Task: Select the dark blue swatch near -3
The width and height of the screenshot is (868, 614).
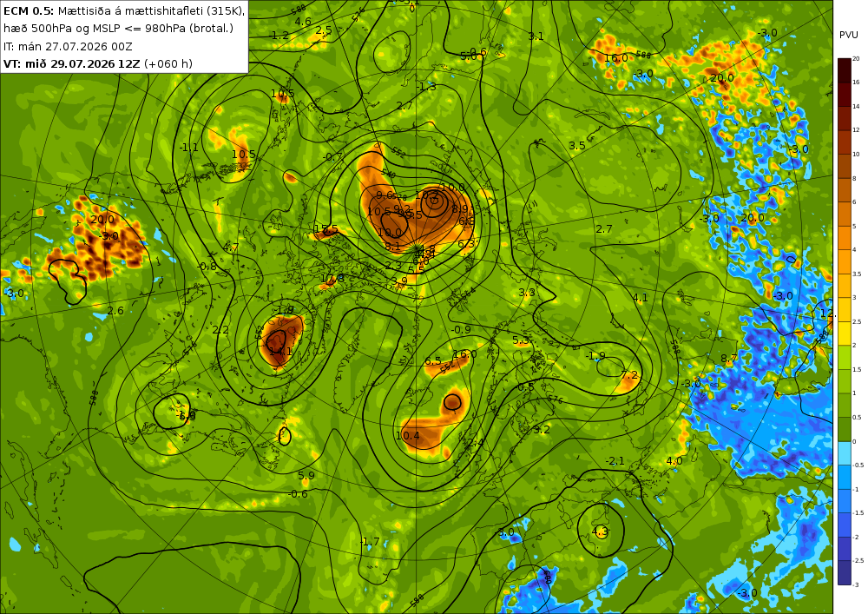Action: [845, 572]
